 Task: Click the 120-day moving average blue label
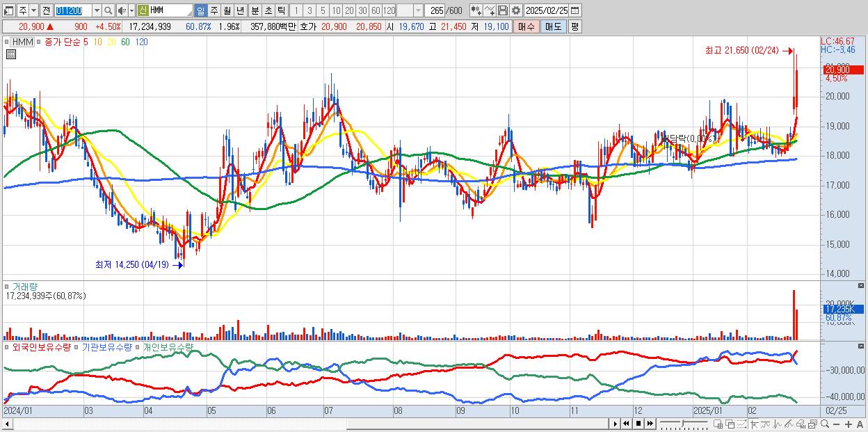tap(141, 42)
